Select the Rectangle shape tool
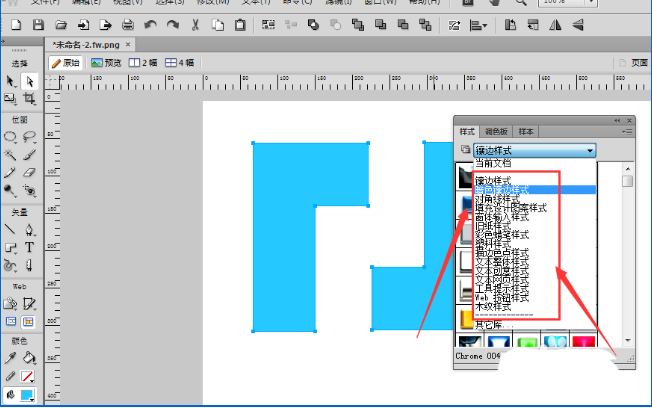 point(10,248)
